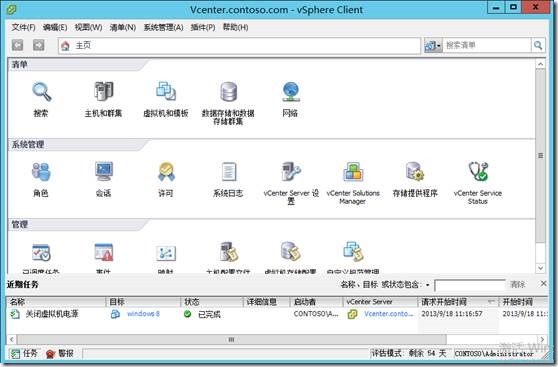Viewport: 558px width, 367px height.
Task: Open the scheduled tasks calendar icon
Action: pyautogui.click(x=41, y=252)
